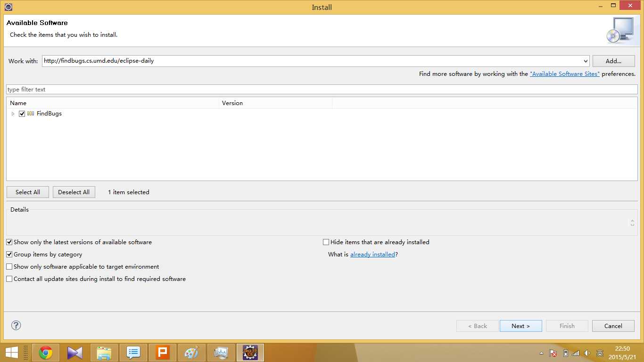
Task: Maximize the Install dialog window
Action: click(613, 5)
